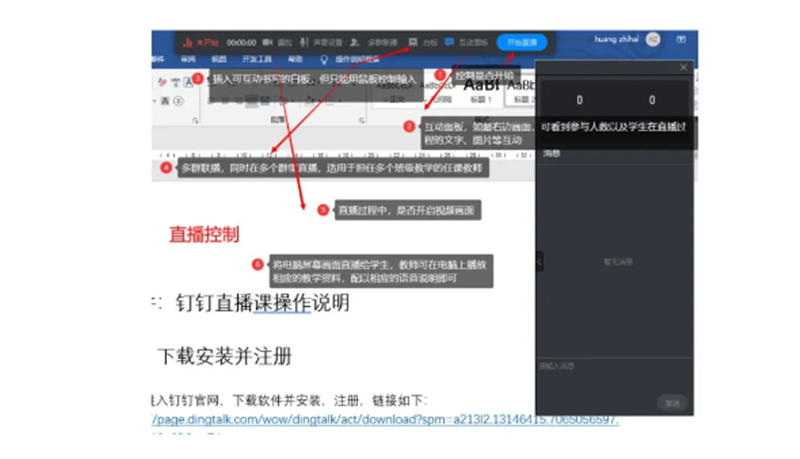Click the blue 开始直播 start live button
This screenshot has width=800, height=459.
521,42
